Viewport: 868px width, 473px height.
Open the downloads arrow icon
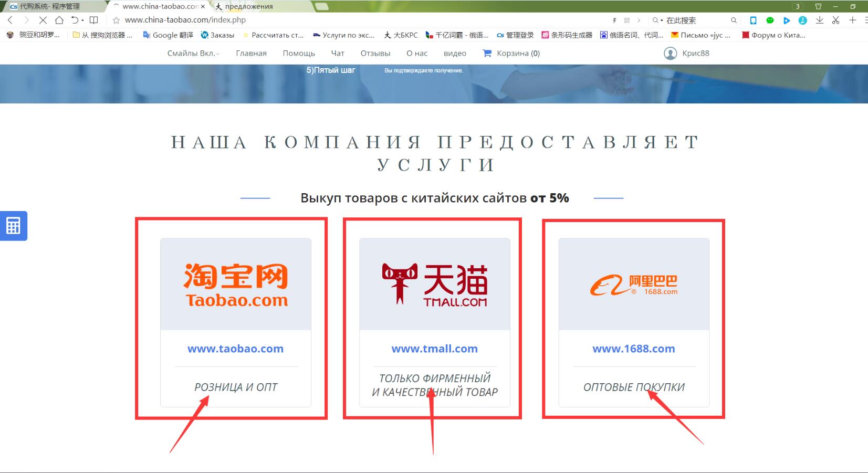(819, 20)
